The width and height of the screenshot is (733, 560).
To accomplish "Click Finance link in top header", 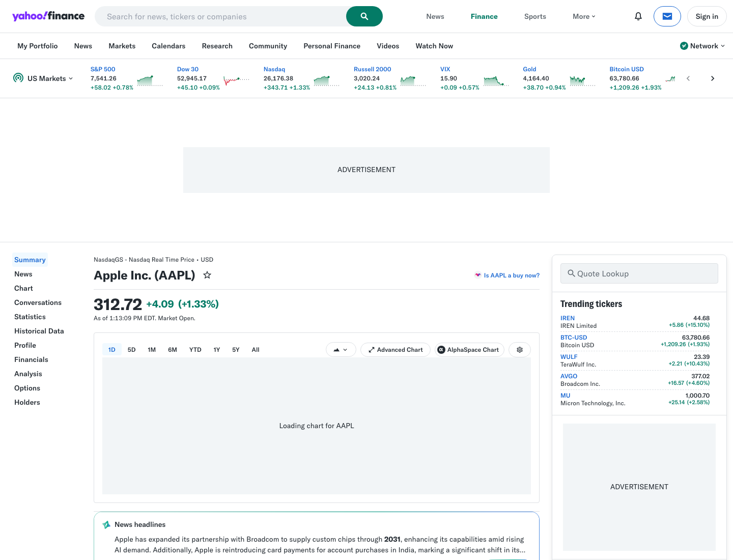I will (484, 16).
